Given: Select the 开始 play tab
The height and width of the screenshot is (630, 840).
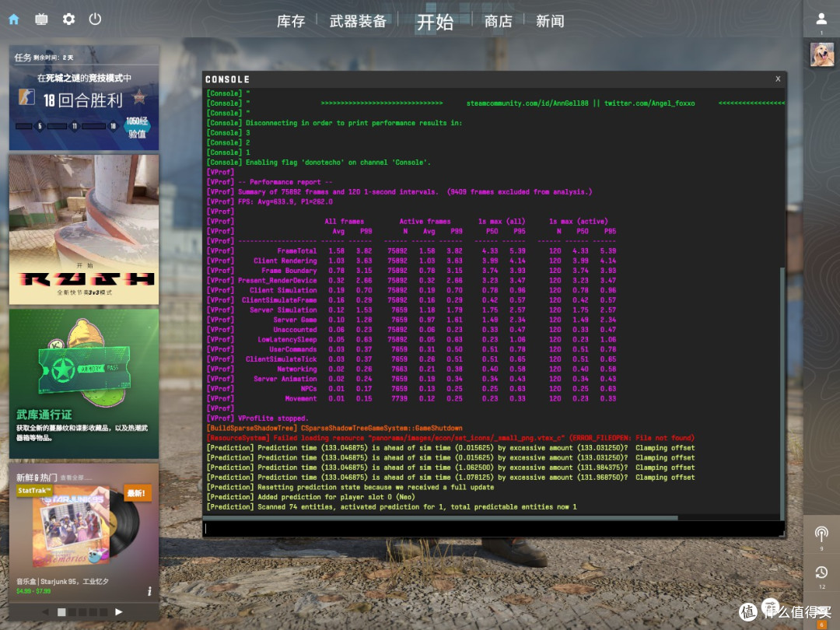Looking at the screenshot, I should [435, 22].
